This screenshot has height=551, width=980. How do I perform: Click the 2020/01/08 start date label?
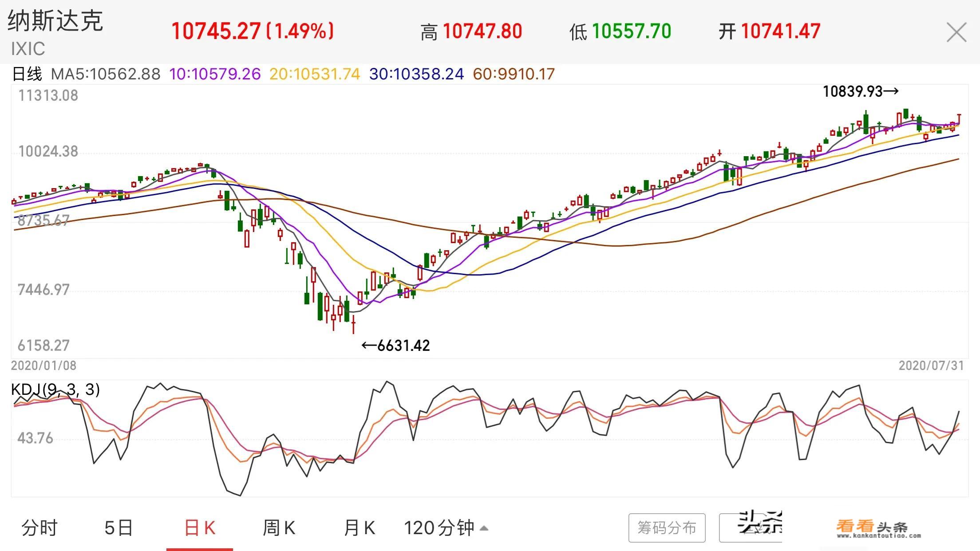pyautogui.click(x=43, y=366)
